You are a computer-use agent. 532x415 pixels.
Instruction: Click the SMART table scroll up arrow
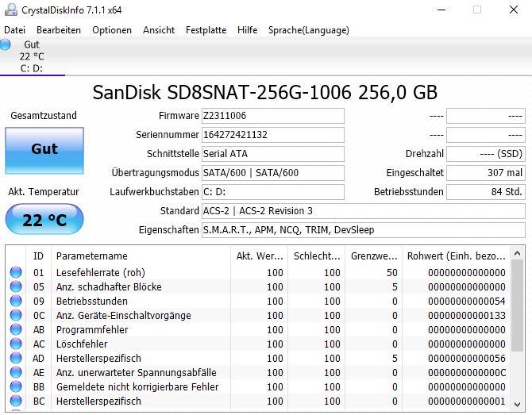518,253
